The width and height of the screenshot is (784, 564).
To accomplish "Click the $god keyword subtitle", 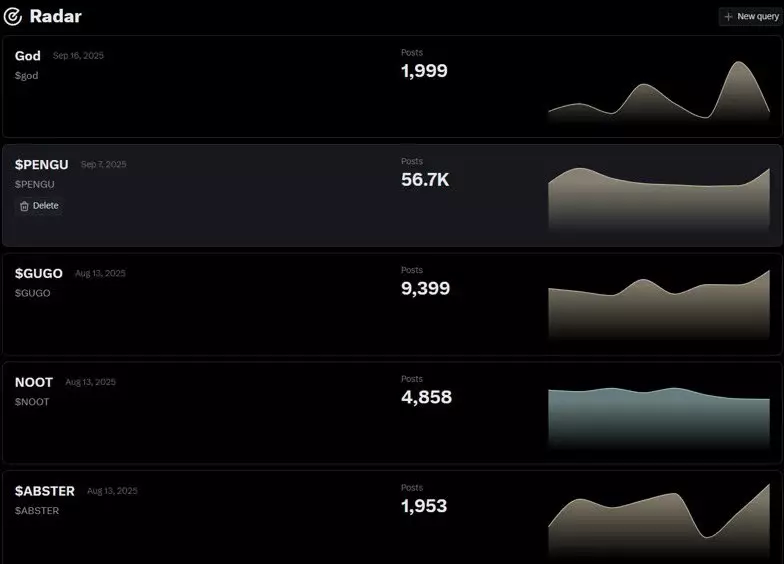I will pyautogui.click(x=26, y=76).
